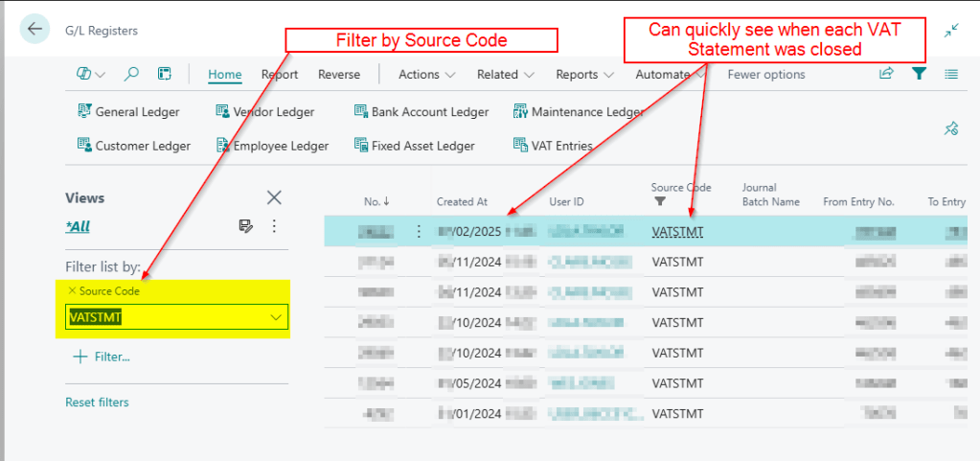Click the pin action bar icon

(951, 128)
